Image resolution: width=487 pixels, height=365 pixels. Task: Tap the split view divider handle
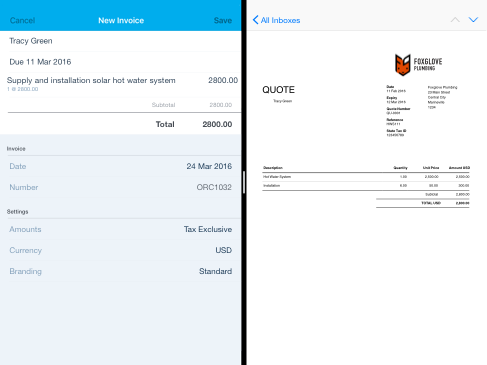[x=244, y=182]
